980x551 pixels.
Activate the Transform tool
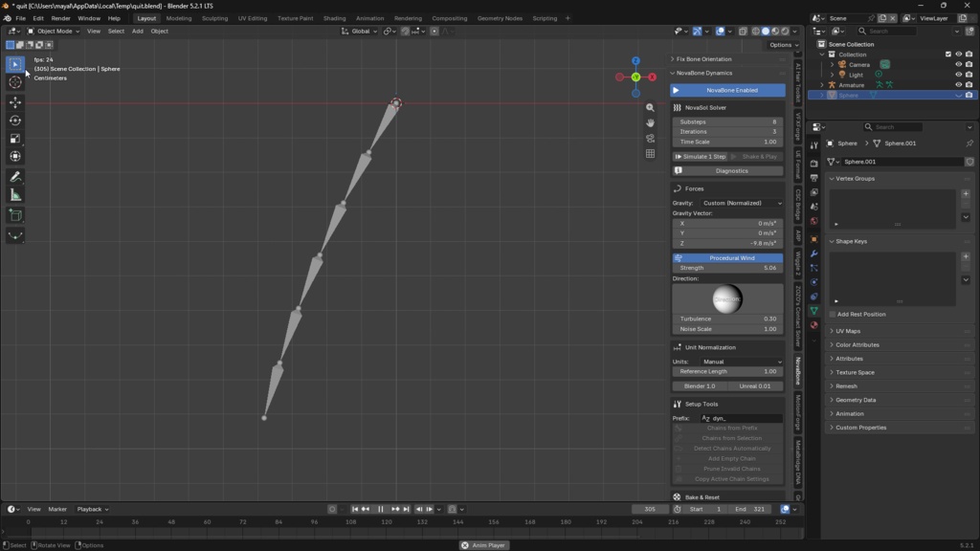[15, 157]
